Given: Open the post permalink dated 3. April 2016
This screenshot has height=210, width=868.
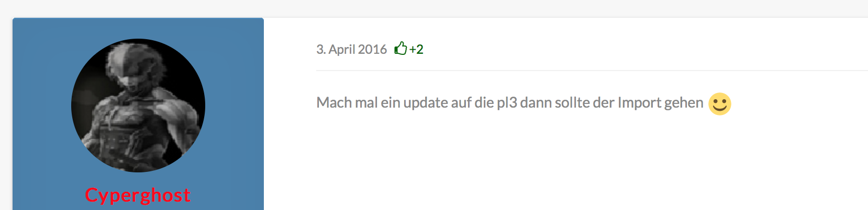Looking at the screenshot, I should [351, 49].
